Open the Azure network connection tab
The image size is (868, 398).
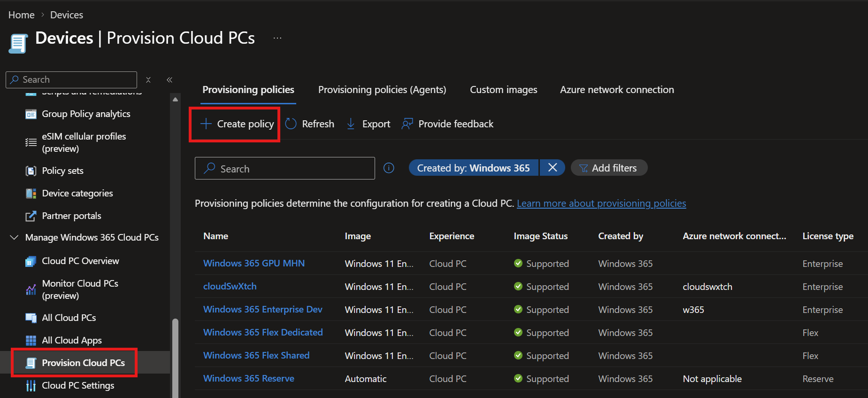[617, 90]
